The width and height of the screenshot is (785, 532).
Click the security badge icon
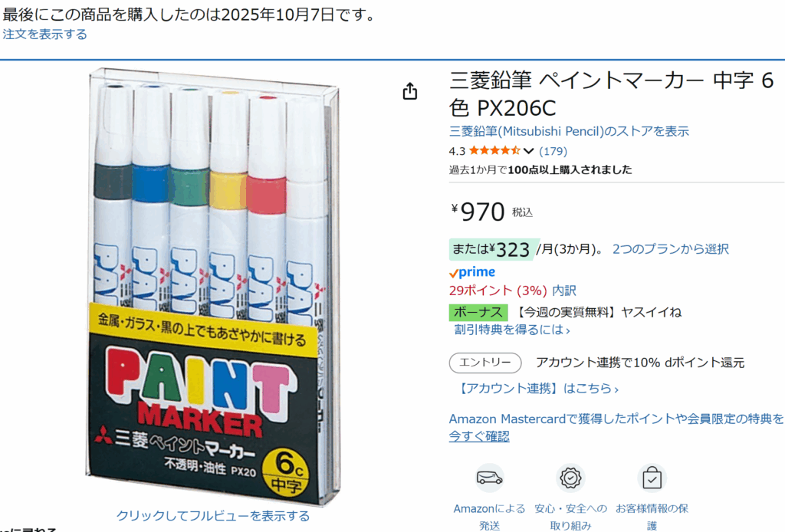[x=570, y=478]
